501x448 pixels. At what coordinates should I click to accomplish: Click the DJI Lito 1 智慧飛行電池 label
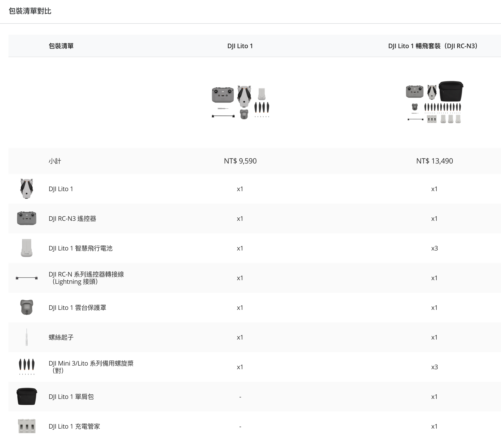point(81,248)
